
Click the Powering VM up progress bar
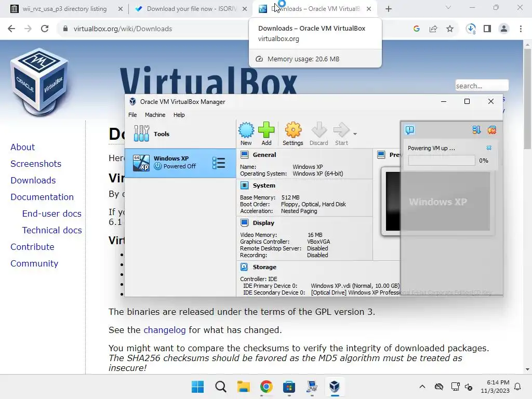pyautogui.click(x=442, y=161)
